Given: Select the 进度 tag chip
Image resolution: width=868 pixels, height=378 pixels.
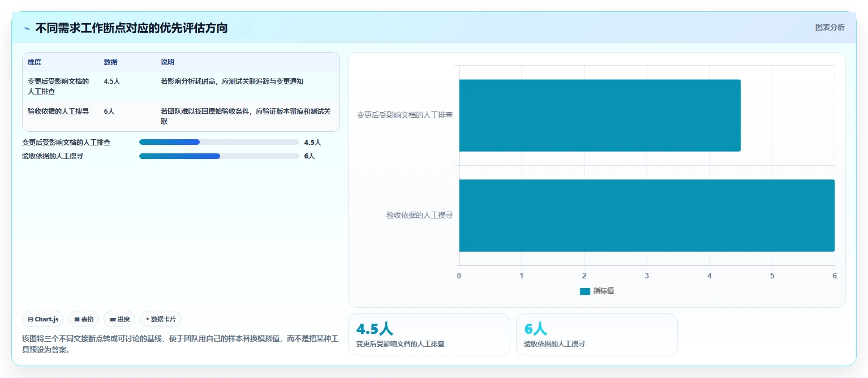Looking at the screenshot, I should [x=119, y=319].
